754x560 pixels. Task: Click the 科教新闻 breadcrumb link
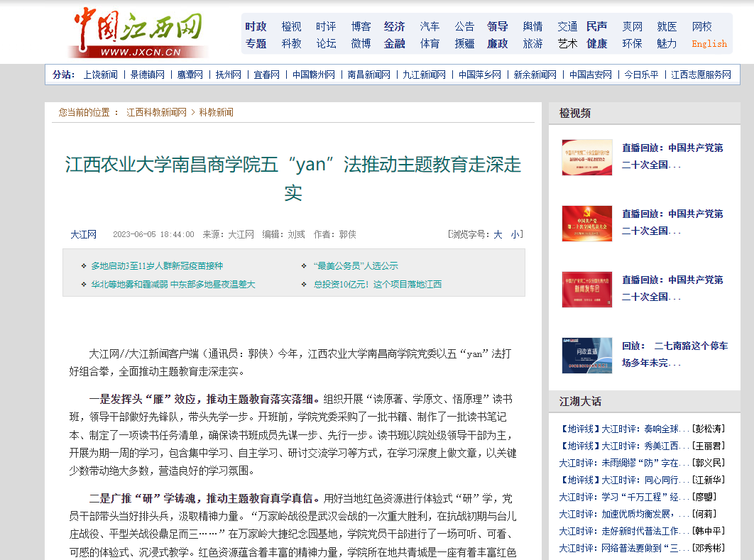click(216, 112)
